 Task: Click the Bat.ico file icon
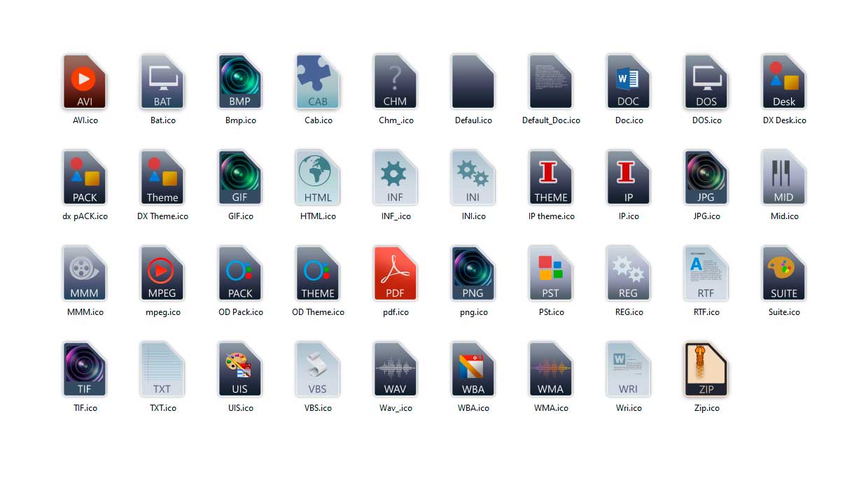[x=162, y=82]
